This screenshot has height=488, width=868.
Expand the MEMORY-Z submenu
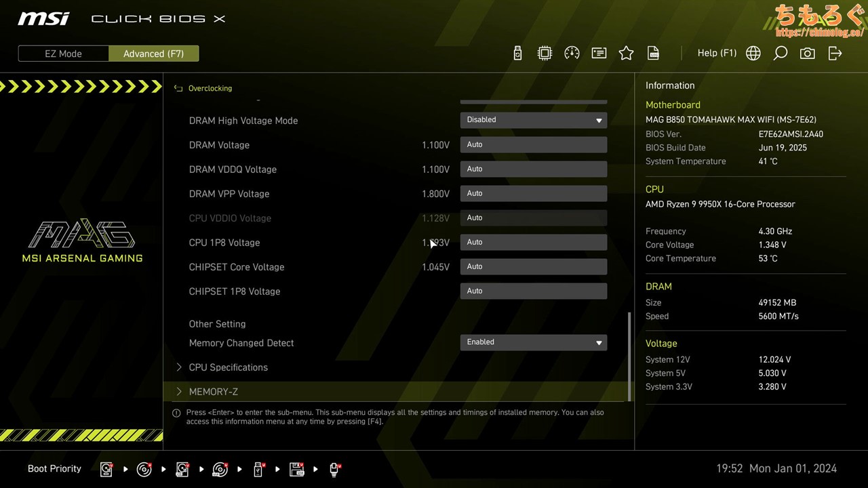[213, 392]
